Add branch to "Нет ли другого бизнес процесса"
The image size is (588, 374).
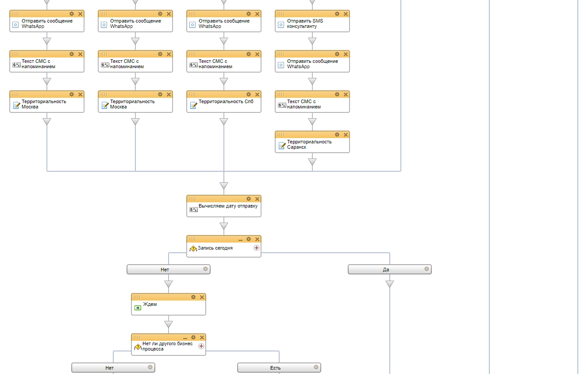201,346
